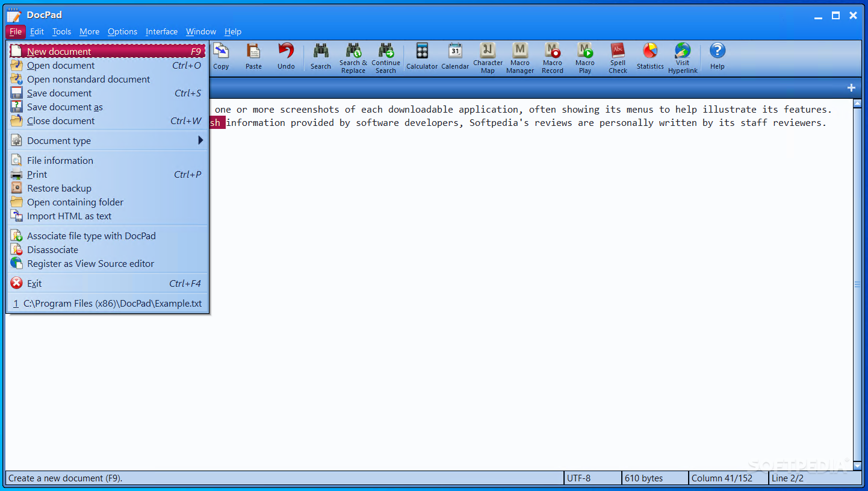Open recent file Example.txt
The height and width of the screenshot is (491, 868).
coord(108,304)
